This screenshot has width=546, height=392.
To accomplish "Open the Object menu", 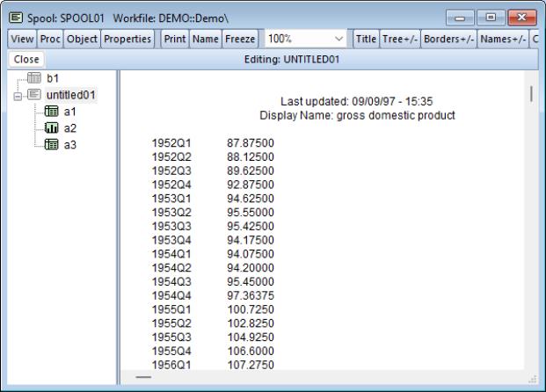I will click(x=82, y=40).
